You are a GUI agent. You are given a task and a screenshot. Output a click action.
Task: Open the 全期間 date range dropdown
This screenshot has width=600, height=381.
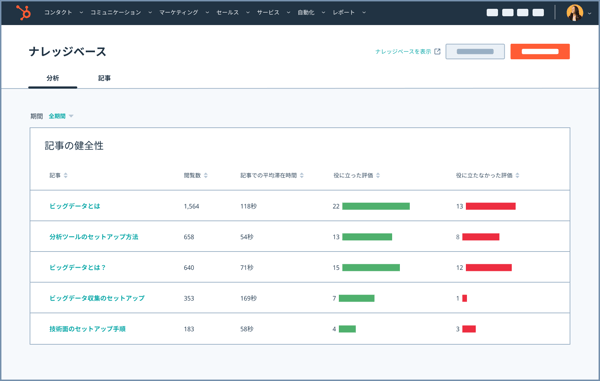[x=61, y=116]
